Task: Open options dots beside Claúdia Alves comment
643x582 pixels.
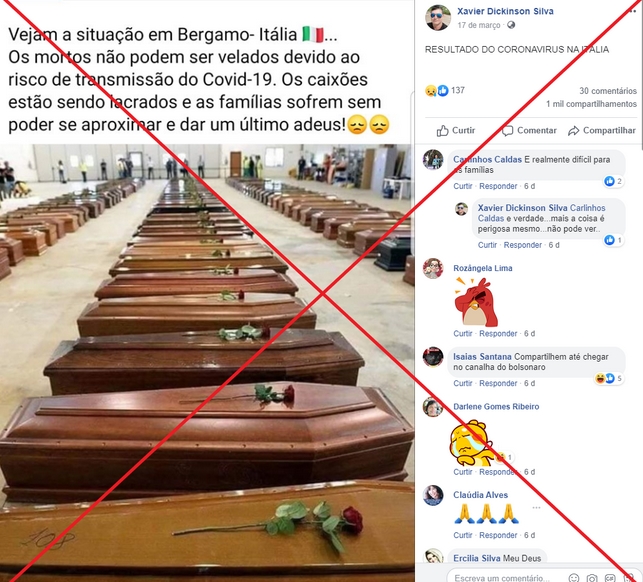Action: [536, 508]
